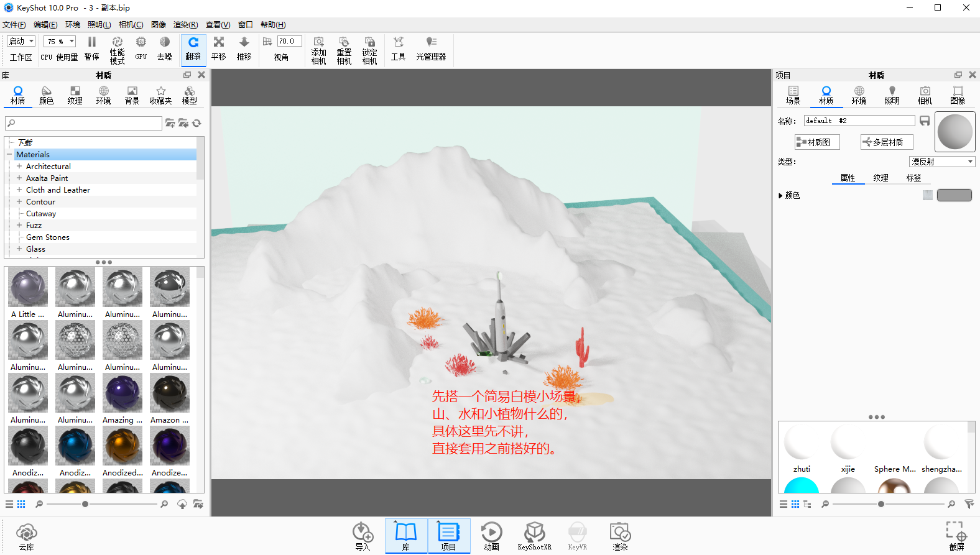Click the 导入 import button
Viewport: 980px width, 555px height.
click(x=363, y=537)
